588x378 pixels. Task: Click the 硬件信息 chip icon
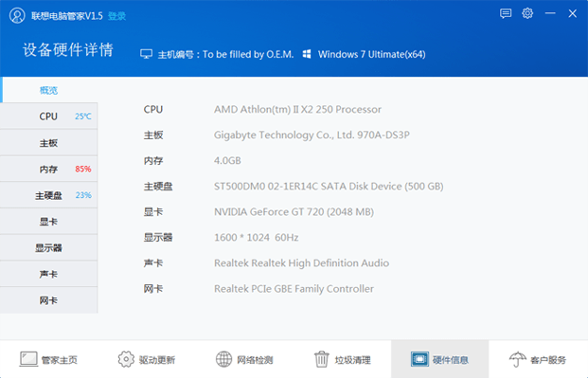[419, 359]
